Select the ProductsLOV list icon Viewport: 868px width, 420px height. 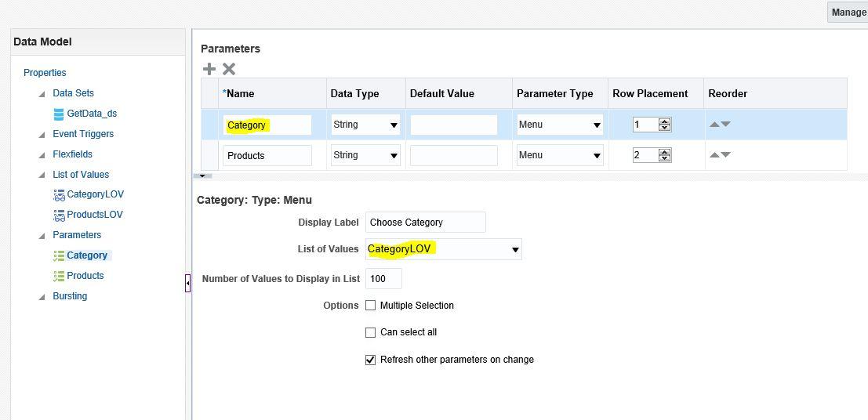tap(60, 215)
